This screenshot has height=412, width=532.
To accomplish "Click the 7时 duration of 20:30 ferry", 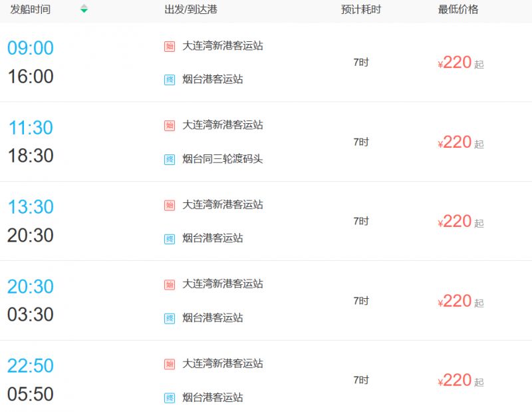I will pos(361,301).
